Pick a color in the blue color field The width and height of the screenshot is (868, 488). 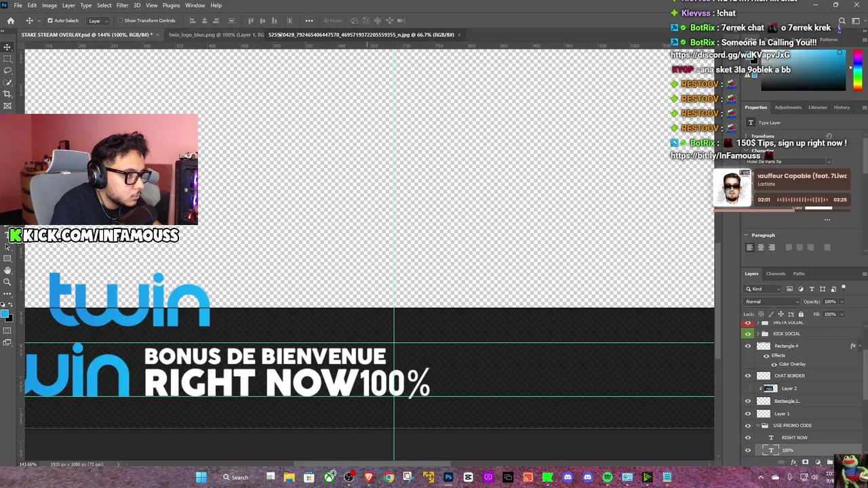(x=804, y=71)
